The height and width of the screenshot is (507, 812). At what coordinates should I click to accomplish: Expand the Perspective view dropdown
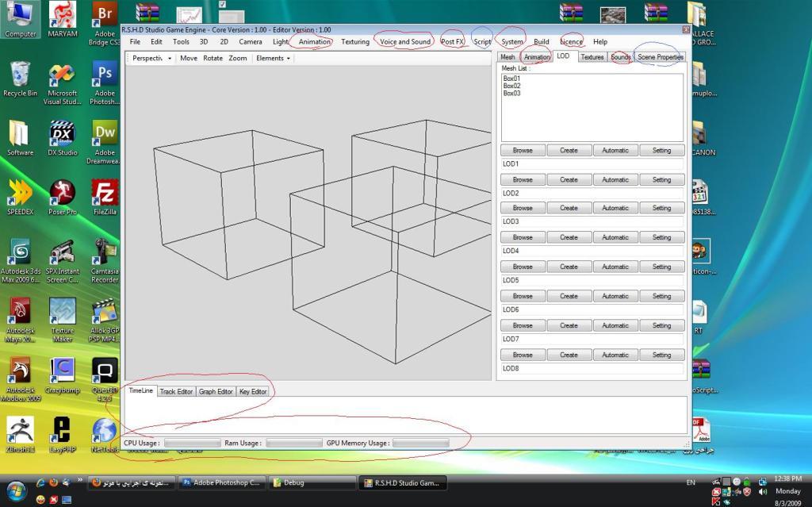pyautogui.click(x=151, y=58)
